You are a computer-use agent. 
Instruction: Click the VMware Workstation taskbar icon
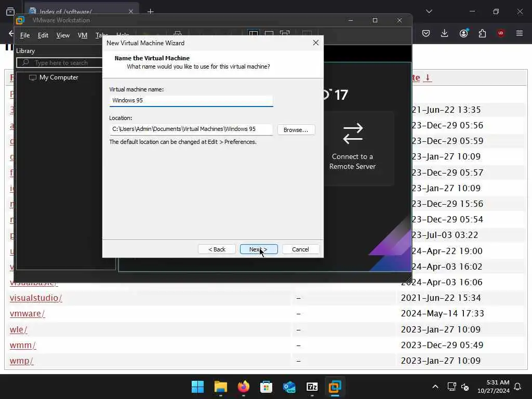tap(335, 387)
